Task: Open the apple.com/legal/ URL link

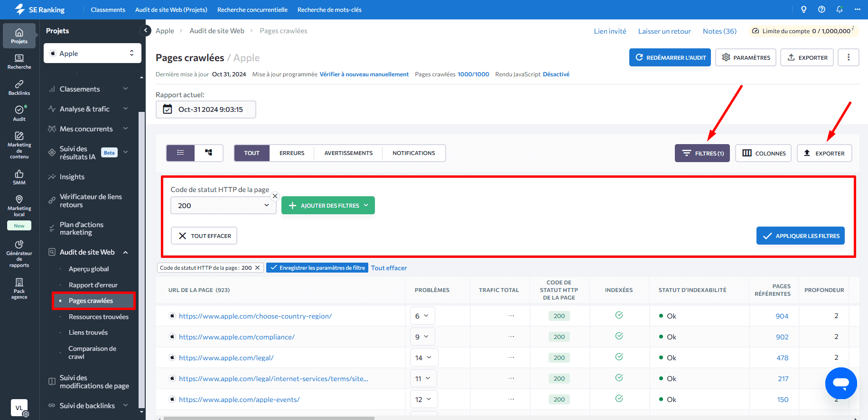Action: (226, 358)
